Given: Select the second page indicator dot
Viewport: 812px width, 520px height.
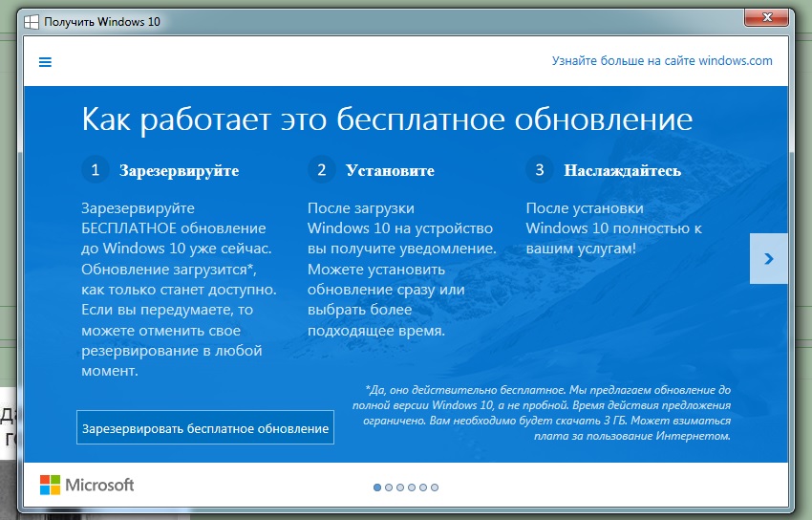Looking at the screenshot, I should click(389, 487).
